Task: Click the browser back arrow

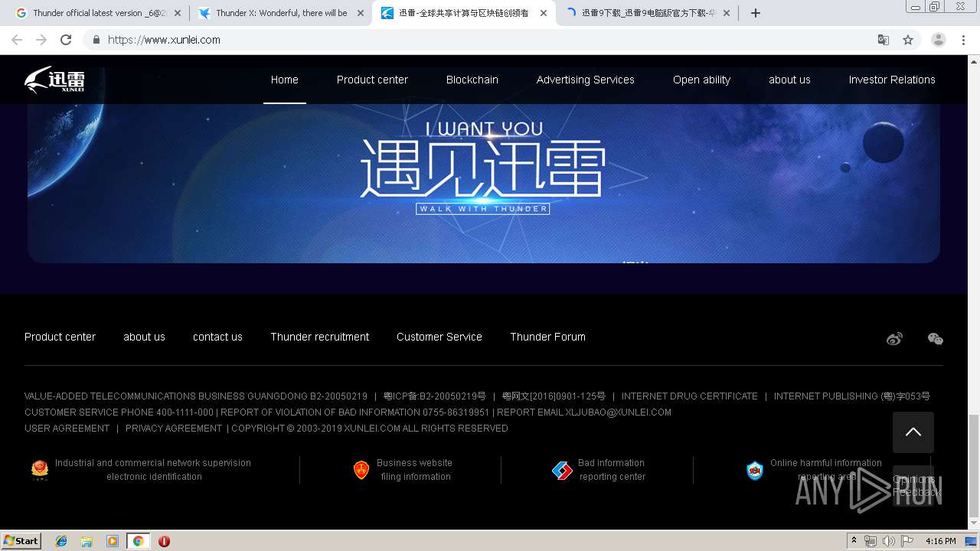Action: [x=17, y=40]
